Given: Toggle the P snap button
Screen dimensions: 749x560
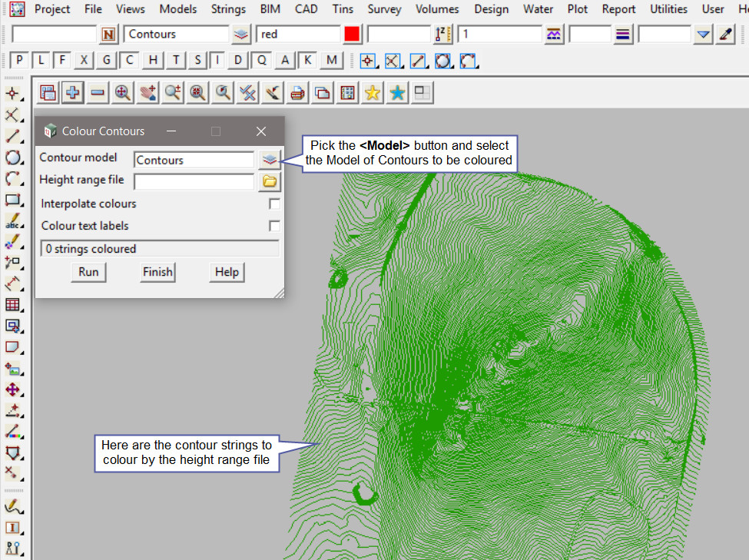Looking at the screenshot, I should click(x=19, y=61).
